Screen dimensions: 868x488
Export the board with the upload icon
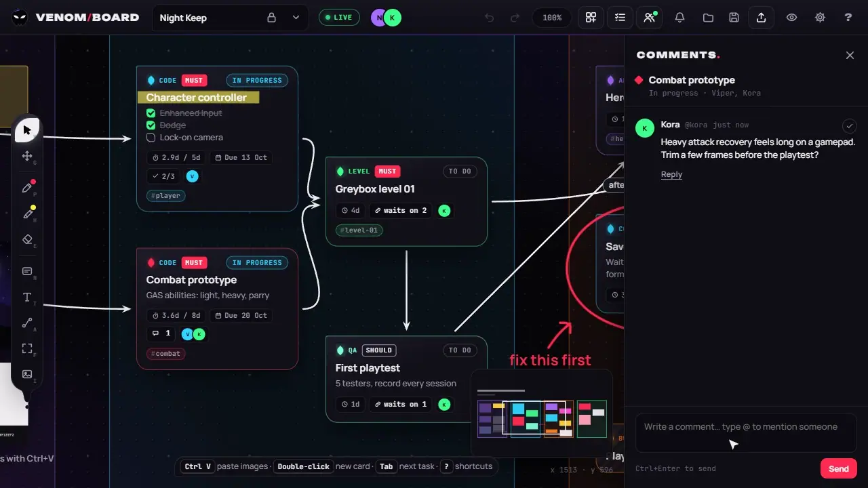coord(761,18)
